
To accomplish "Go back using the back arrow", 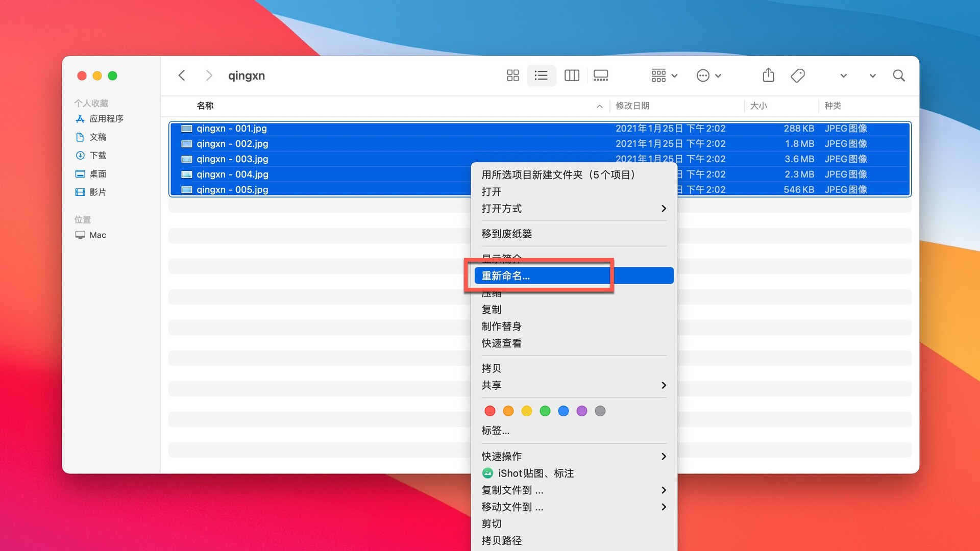I will 182,75.
